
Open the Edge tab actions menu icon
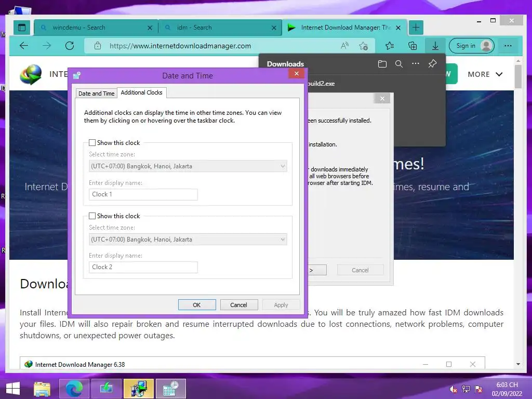[22, 28]
